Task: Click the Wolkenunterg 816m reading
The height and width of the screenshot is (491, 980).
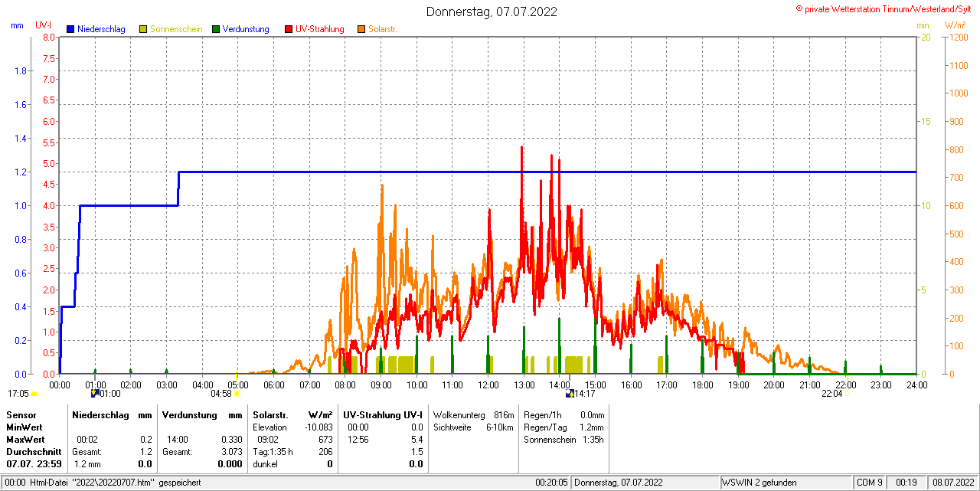Action: [x=473, y=414]
